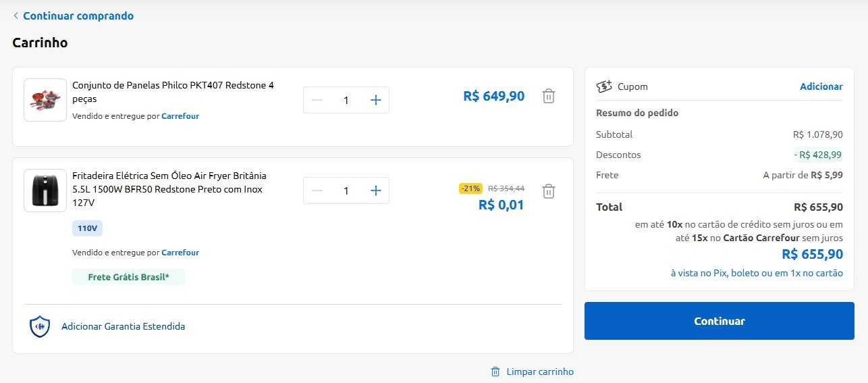The image size is (868, 383).
Task: Go back via Continuar comprando link
Action: 78,16
